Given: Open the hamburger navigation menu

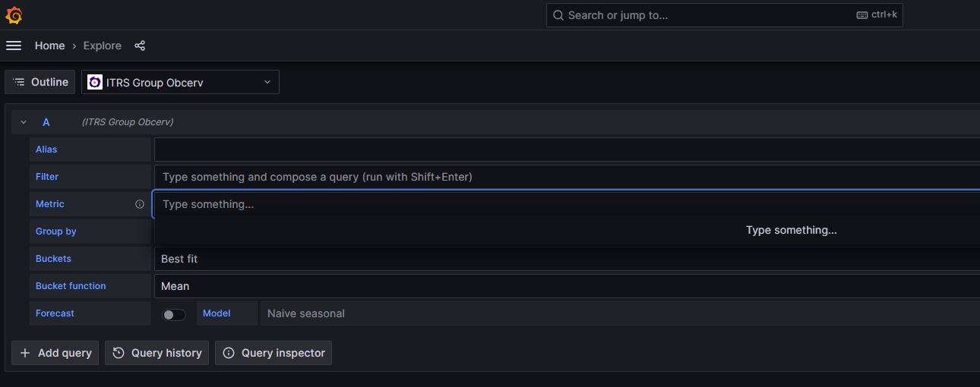Looking at the screenshot, I should click(14, 46).
